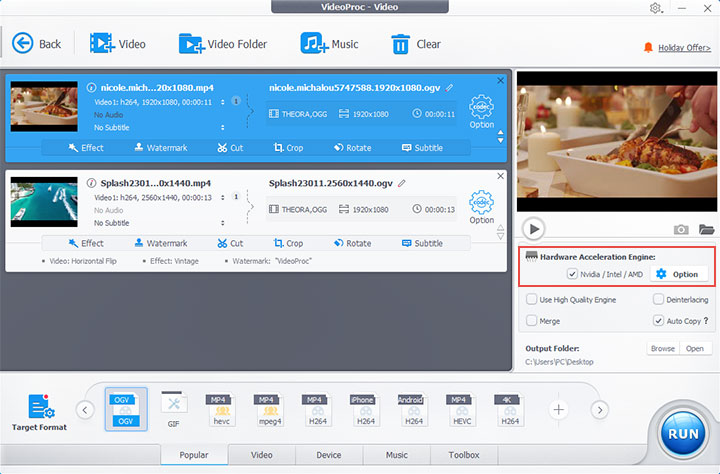Open codec Option for the nicole.michalou video
The height and width of the screenshot is (474, 720).
481,111
